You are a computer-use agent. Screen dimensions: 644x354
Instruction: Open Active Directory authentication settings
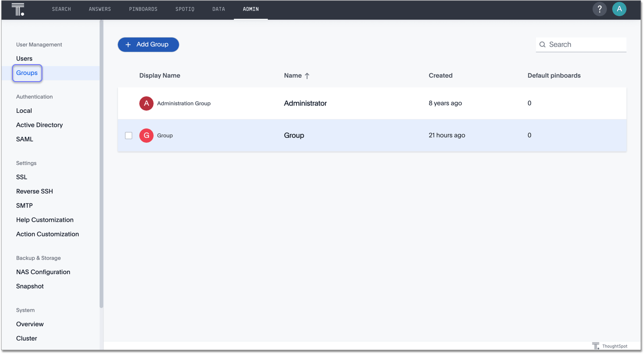[x=39, y=125]
